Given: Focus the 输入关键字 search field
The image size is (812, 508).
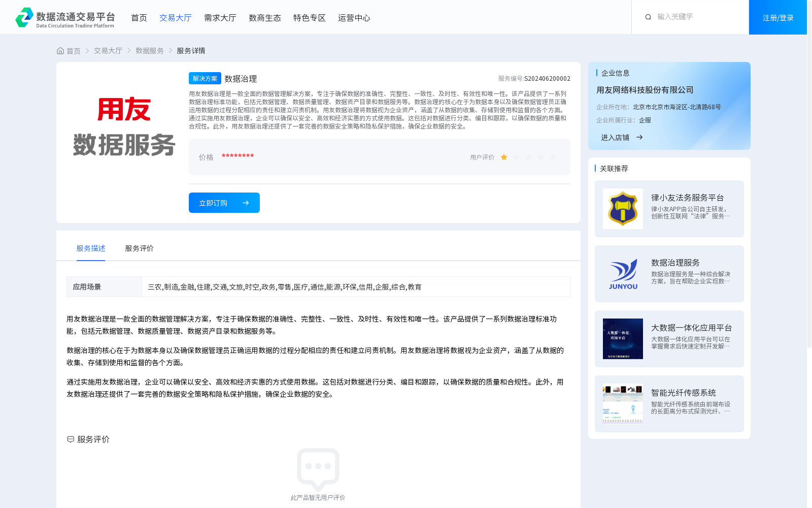Looking at the screenshot, I should tap(698, 17).
